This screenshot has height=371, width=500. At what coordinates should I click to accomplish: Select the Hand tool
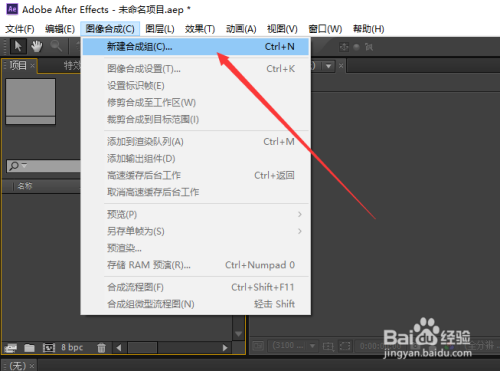click(37, 46)
